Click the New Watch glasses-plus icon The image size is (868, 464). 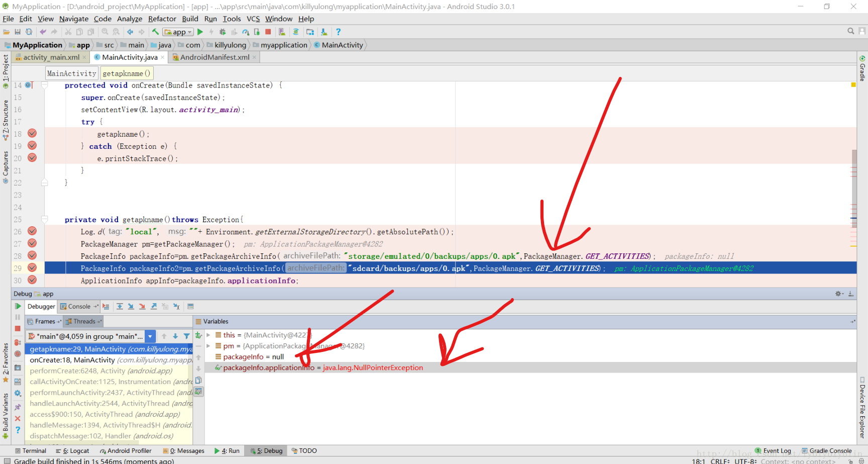(198, 335)
